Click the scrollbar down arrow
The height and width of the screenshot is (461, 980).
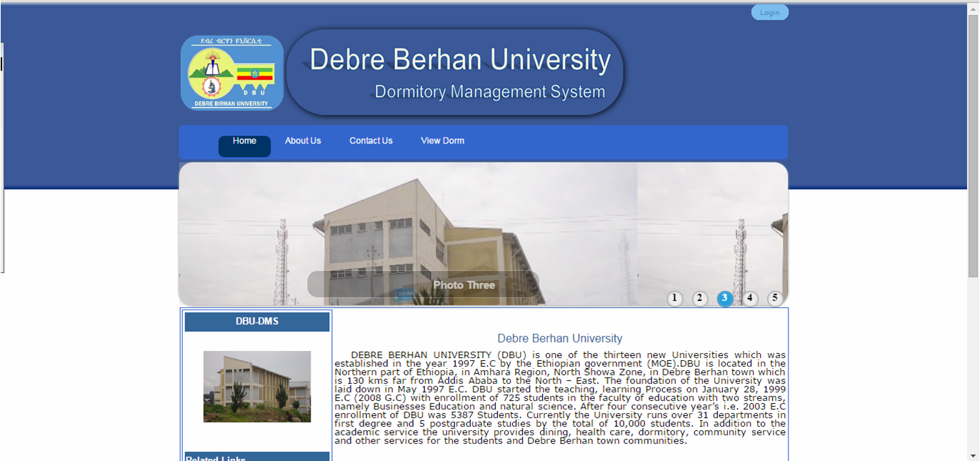[973, 455]
